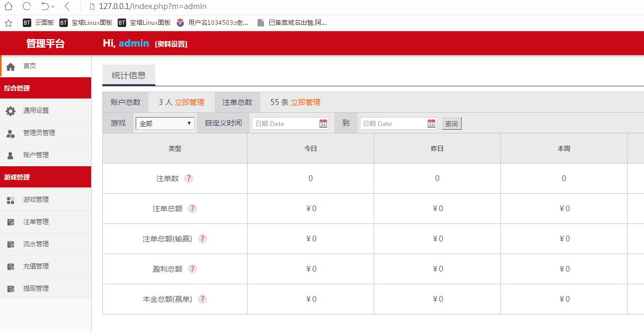Open the start date calendar picker icon

click(323, 123)
